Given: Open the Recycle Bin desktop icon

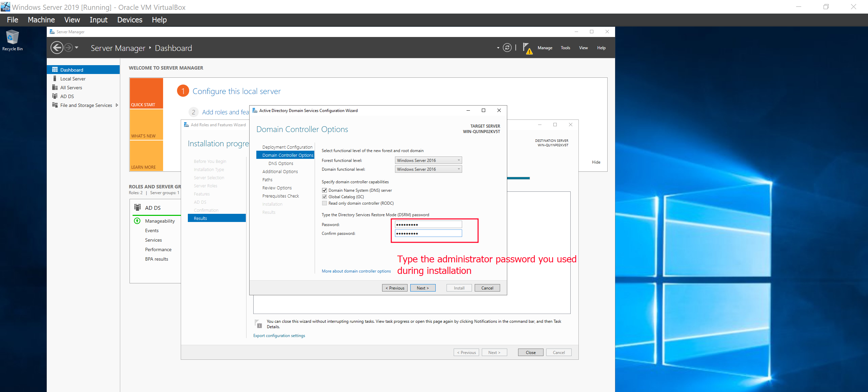Looking at the screenshot, I should (x=12, y=40).
